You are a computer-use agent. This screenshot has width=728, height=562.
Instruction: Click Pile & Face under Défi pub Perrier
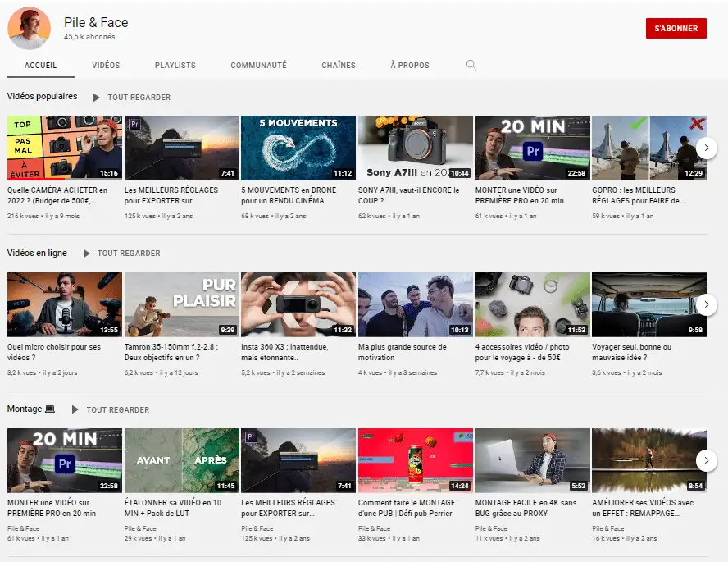[x=374, y=528]
